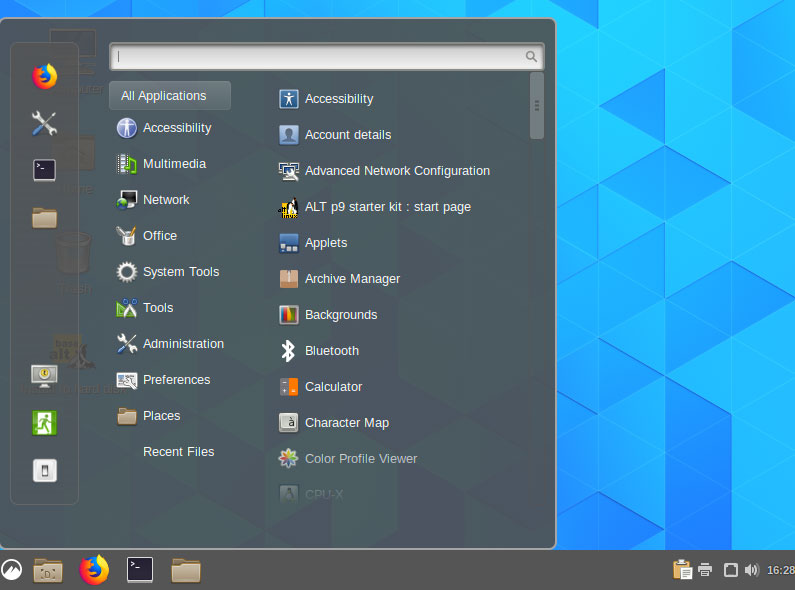Screen dimensions: 795x590
Task: Open volume control in system tray
Action: tap(752, 570)
